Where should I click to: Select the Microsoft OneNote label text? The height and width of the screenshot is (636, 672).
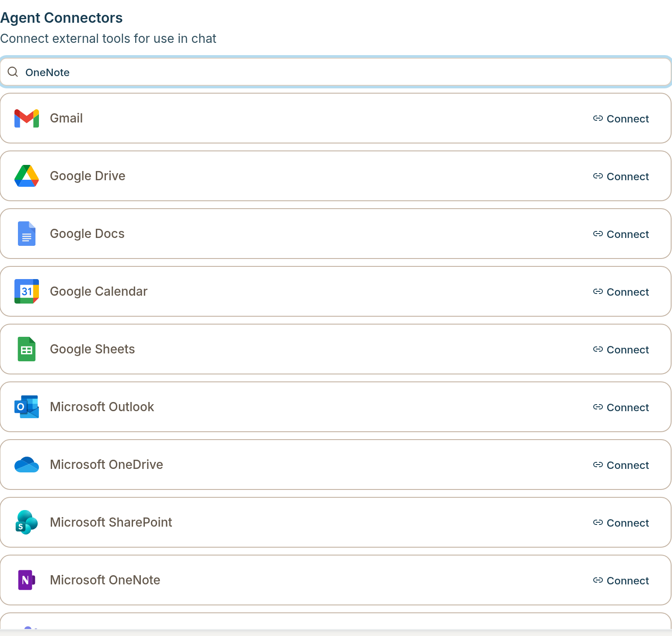[x=105, y=580]
